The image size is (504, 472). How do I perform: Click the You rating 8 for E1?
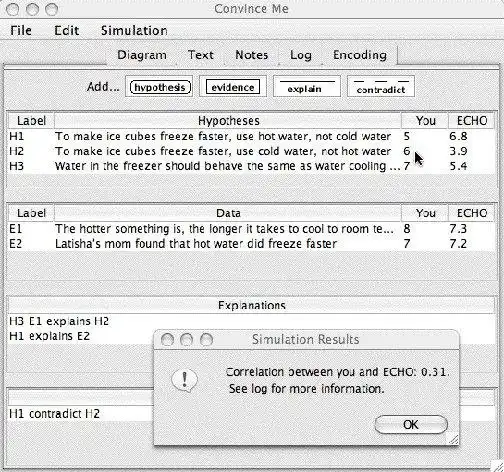407,229
